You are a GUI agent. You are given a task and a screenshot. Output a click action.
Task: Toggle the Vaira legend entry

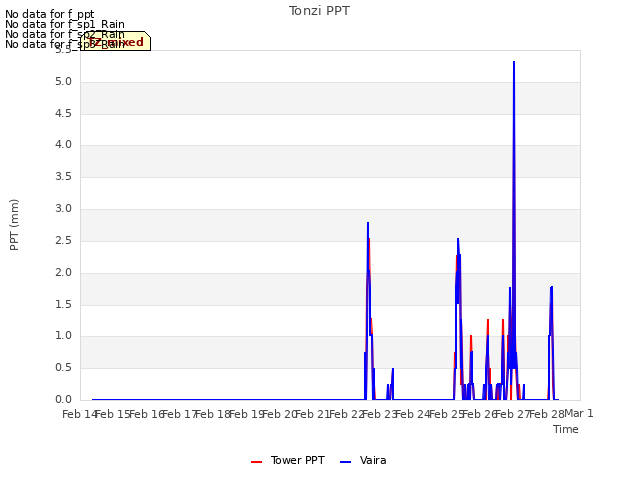click(x=363, y=461)
